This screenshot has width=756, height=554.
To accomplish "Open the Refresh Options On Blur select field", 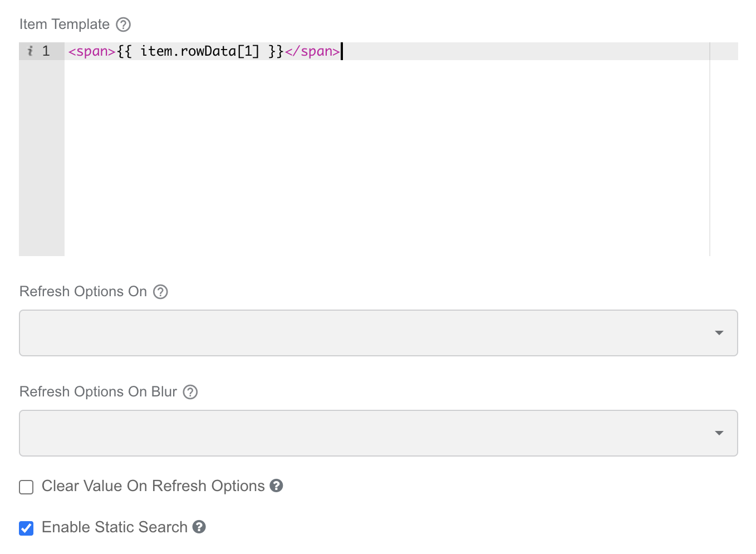I will pyautogui.click(x=379, y=433).
